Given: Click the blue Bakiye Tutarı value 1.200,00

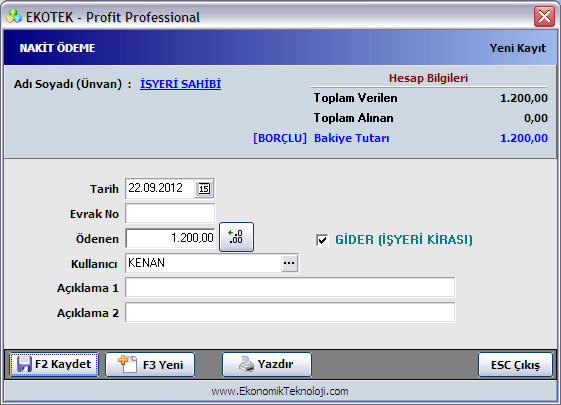Looking at the screenshot, I should click(x=524, y=138).
